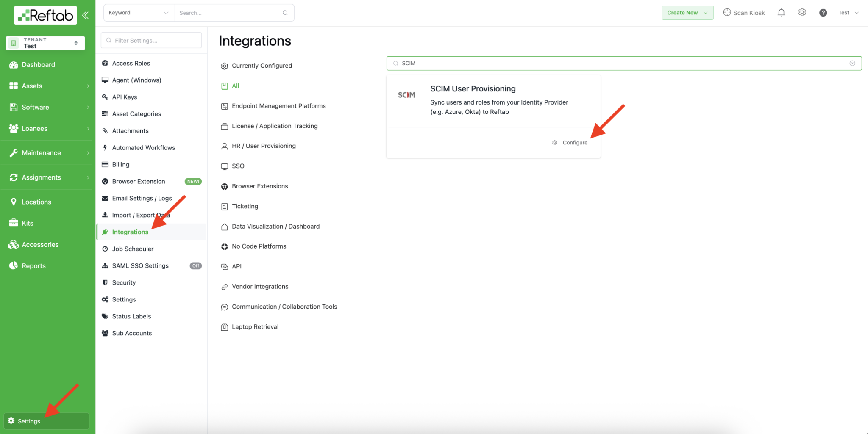Screen dimensions: 868x434
Task: Clear the SCIM integration search
Action: click(x=852, y=63)
